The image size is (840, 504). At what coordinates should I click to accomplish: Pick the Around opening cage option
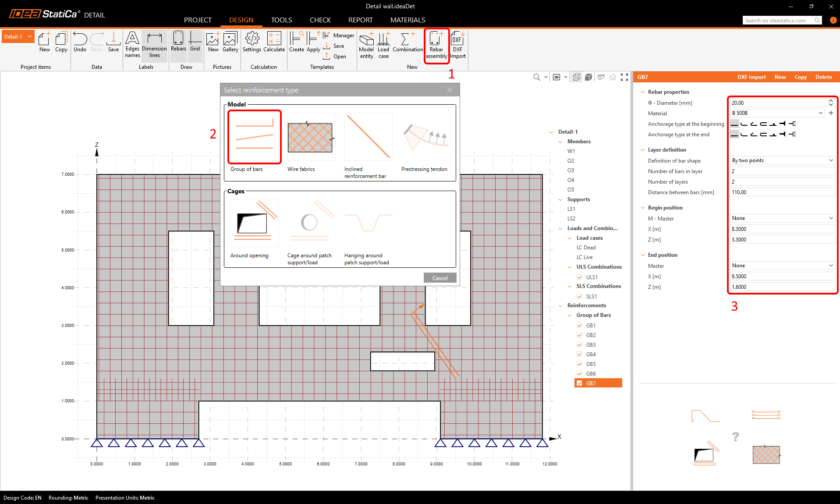click(x=254, y=223)
